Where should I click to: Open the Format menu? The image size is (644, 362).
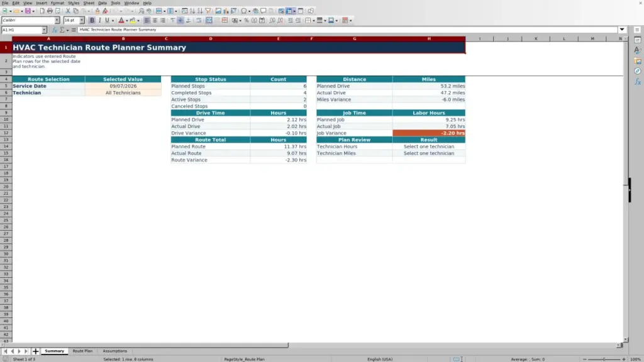click(57, 3)
